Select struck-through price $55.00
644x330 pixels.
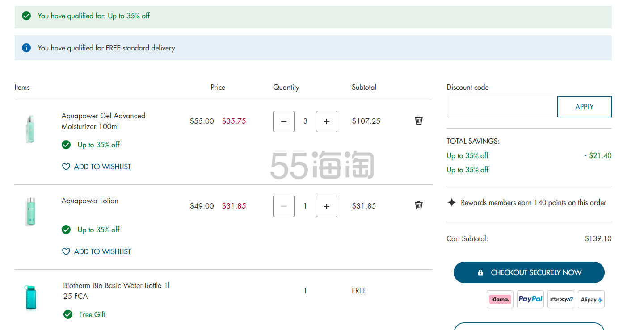[x=202, y=121]
